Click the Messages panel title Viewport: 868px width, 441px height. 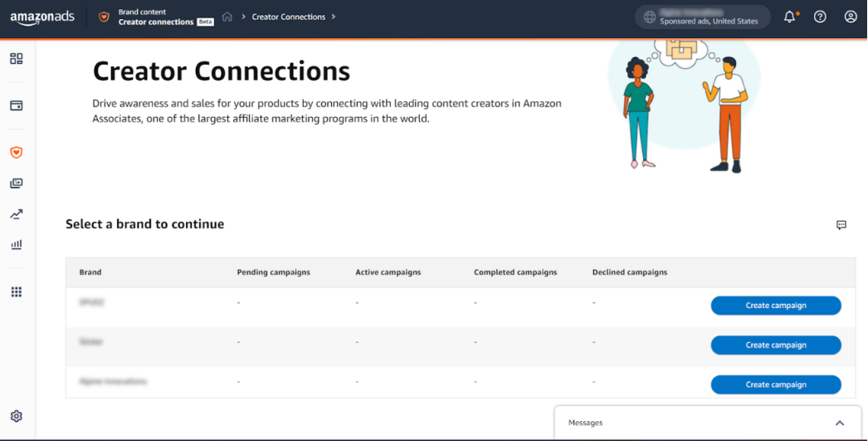tap(585, 423)
